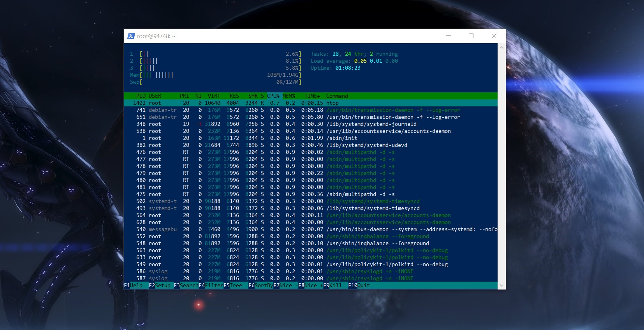Select dbus-daemon row PID 540
The height and width of the screenshot is (330, 644).
click(311, 229)
